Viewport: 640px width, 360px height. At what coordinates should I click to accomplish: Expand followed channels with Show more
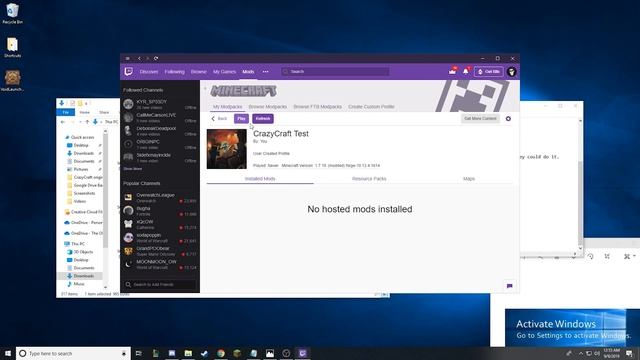pos(133,169)
